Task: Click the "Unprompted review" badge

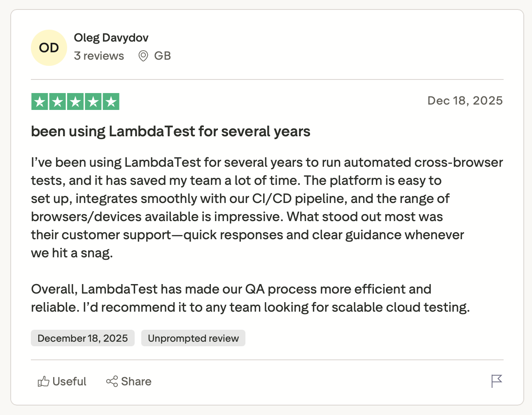Action: [193, 338]
